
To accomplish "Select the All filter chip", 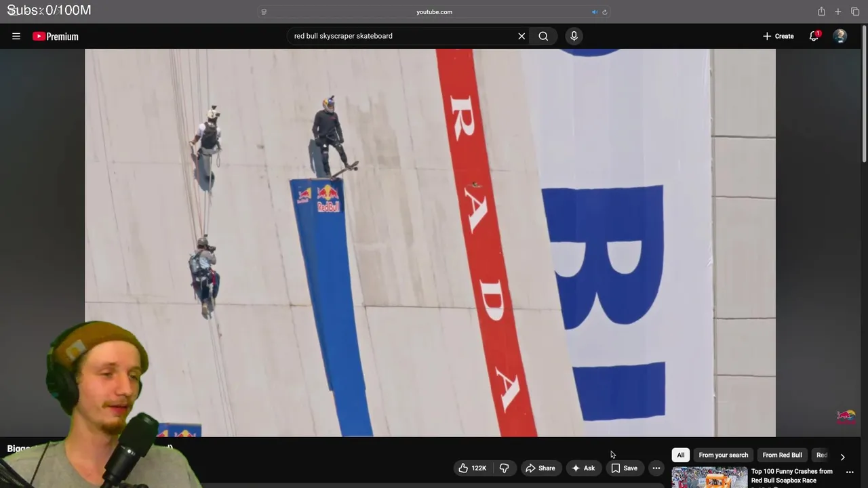I will point(681,455).
